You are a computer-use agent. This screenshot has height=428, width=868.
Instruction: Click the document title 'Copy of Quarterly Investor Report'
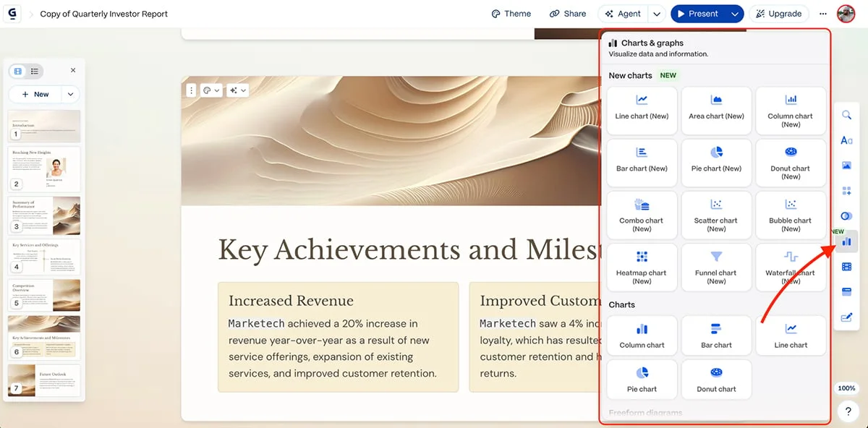click(x=104, y=14)
